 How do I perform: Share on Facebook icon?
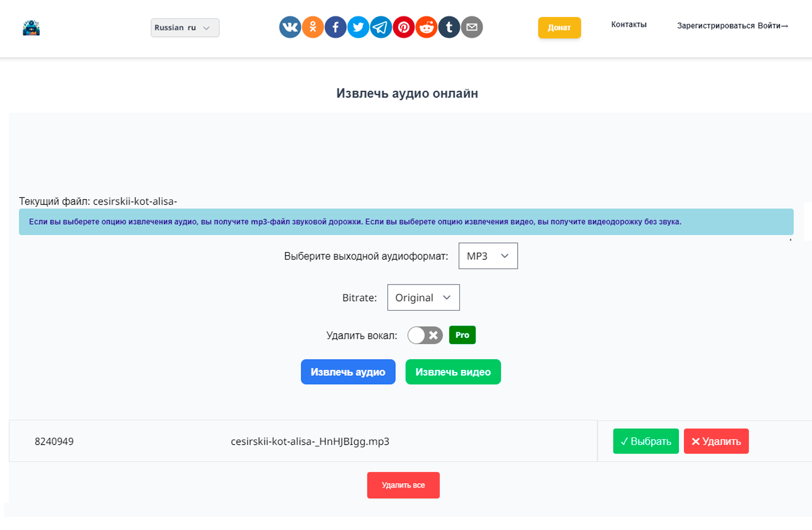[x=335, y=27]
